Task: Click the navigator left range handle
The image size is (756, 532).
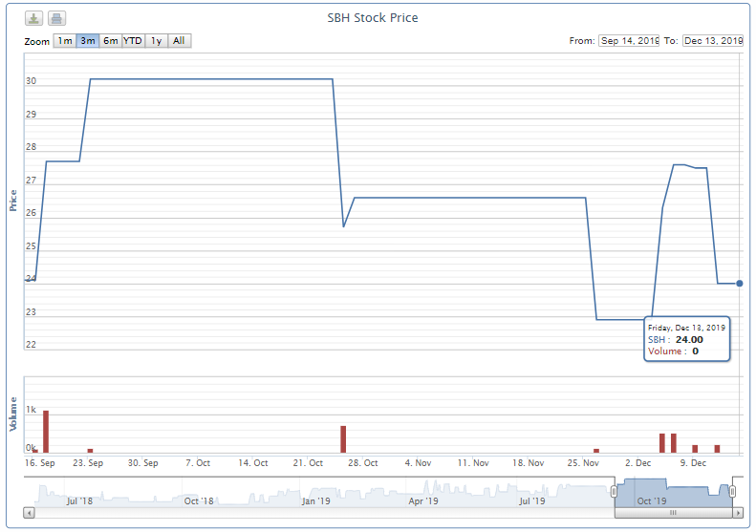Action: pyautogui.click(x=614, y=492)
